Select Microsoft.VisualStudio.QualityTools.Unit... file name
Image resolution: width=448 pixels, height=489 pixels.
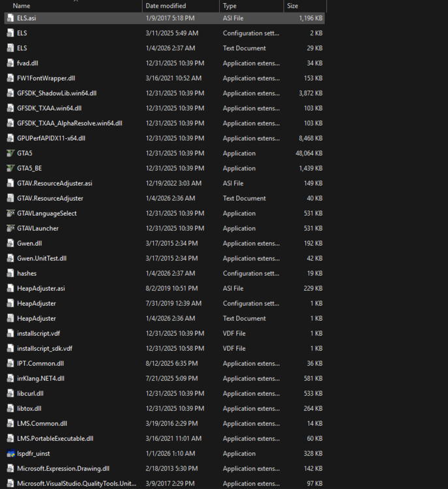[x=76, y=483]
